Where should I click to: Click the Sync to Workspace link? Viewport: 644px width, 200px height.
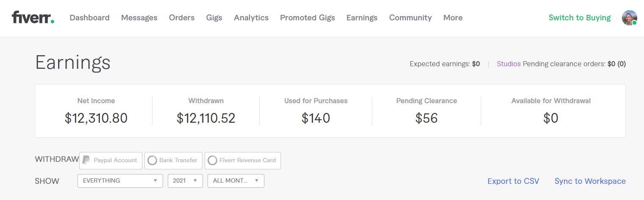pyautogui.click(x=590, y=181)
